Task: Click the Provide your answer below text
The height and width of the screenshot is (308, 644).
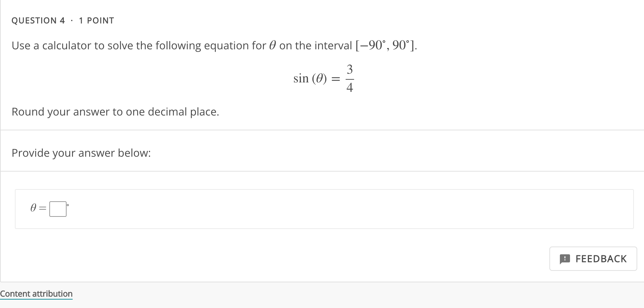Action: [81, 153]
